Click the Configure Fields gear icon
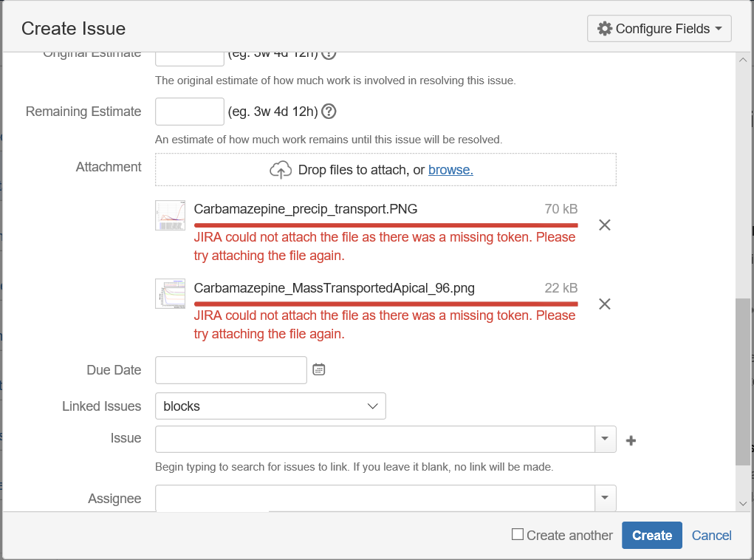 604,28
